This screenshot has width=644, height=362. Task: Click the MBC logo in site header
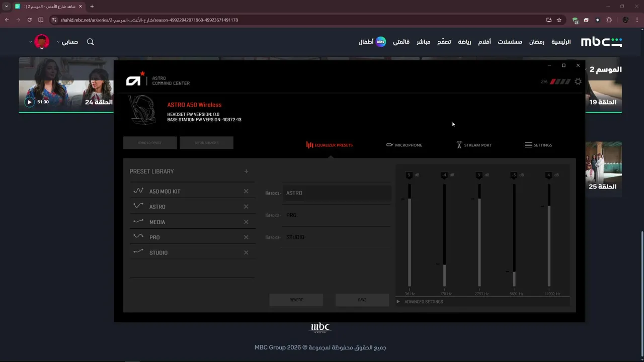point(601,42)
